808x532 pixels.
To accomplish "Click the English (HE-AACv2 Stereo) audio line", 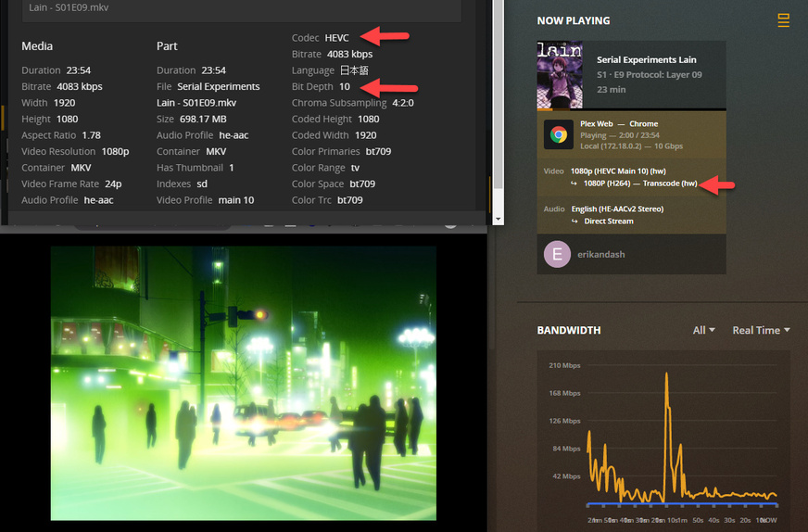I will pos(617,209).
